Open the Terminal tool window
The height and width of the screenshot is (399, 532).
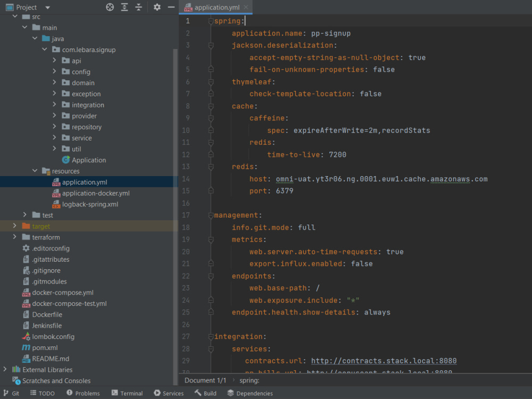tap(127, 393)
